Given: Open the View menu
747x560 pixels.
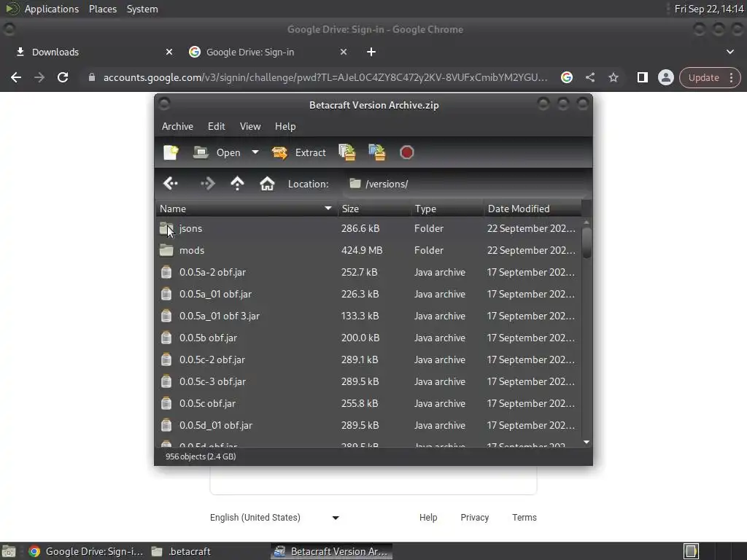Looking at the screenshot, I should [x=250, y=126].
